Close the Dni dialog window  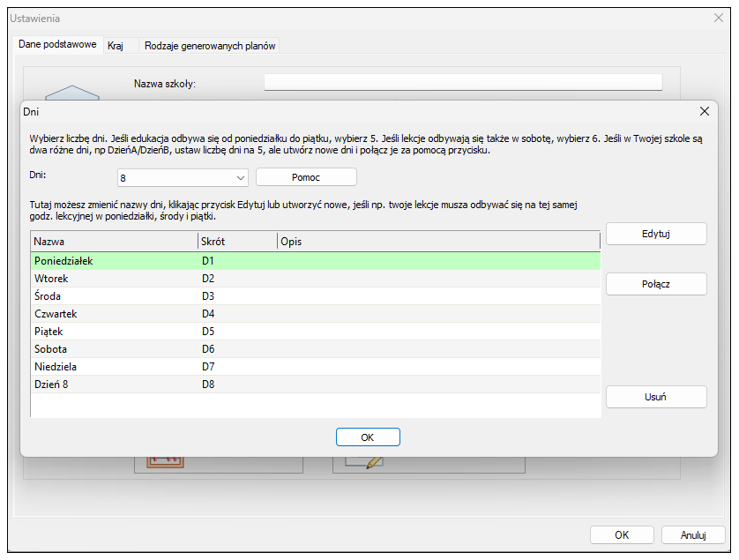coord(704,112)
